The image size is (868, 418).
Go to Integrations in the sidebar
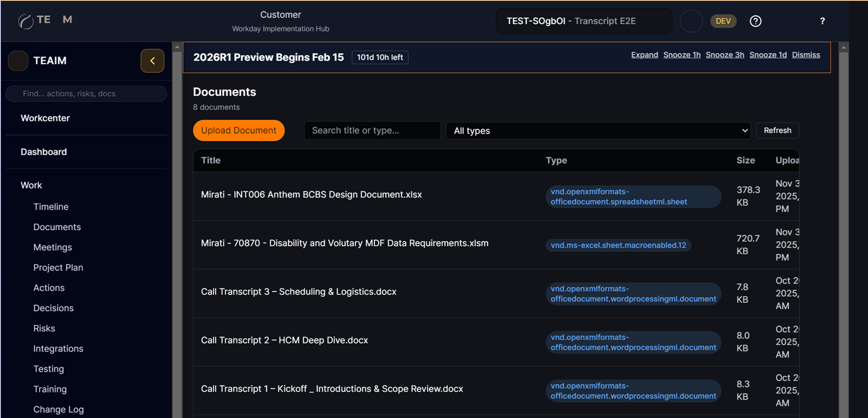[x=58, y=349]
